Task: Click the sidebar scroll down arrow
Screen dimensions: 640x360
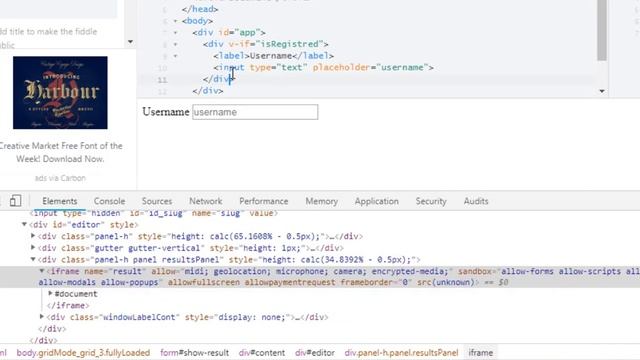Action: click(130, 42)
